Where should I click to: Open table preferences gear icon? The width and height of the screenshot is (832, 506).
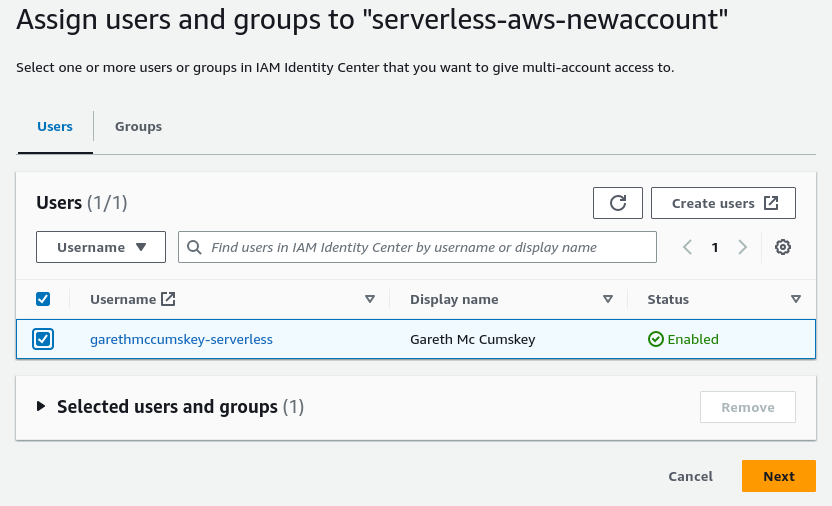(783, 247)
